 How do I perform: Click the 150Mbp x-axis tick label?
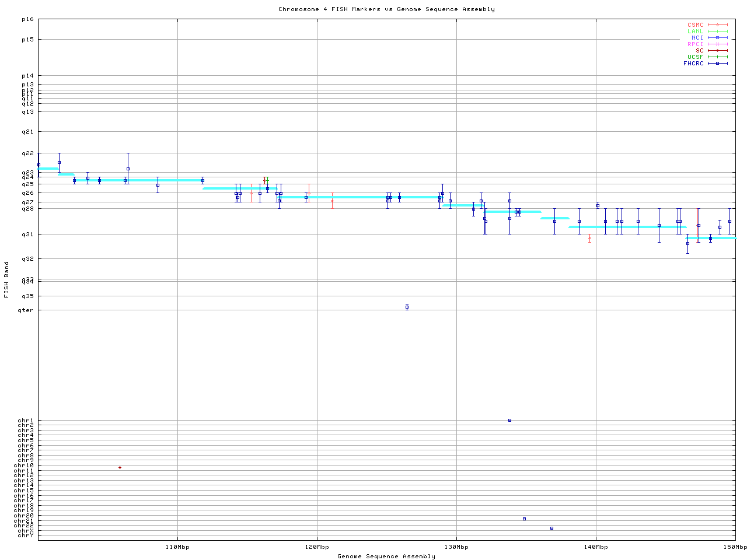(735, 547)
